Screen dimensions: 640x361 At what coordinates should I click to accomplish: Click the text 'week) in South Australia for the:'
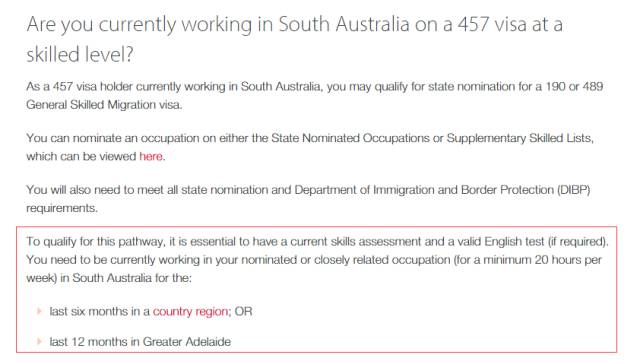click(109, 278)
